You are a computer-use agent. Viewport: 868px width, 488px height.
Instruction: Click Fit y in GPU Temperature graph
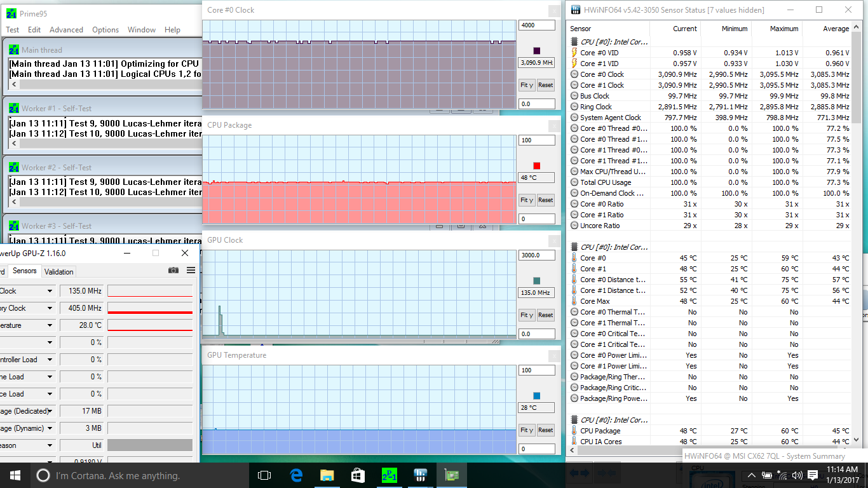527,430
